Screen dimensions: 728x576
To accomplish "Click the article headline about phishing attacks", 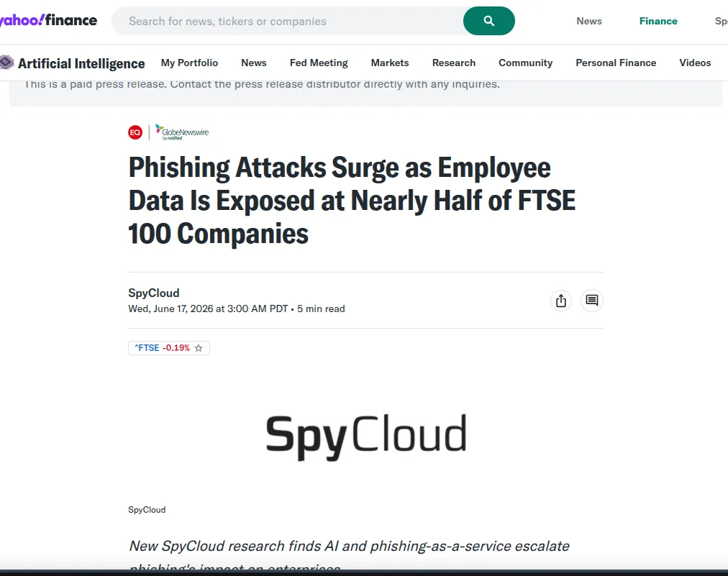I will point(352,200).
